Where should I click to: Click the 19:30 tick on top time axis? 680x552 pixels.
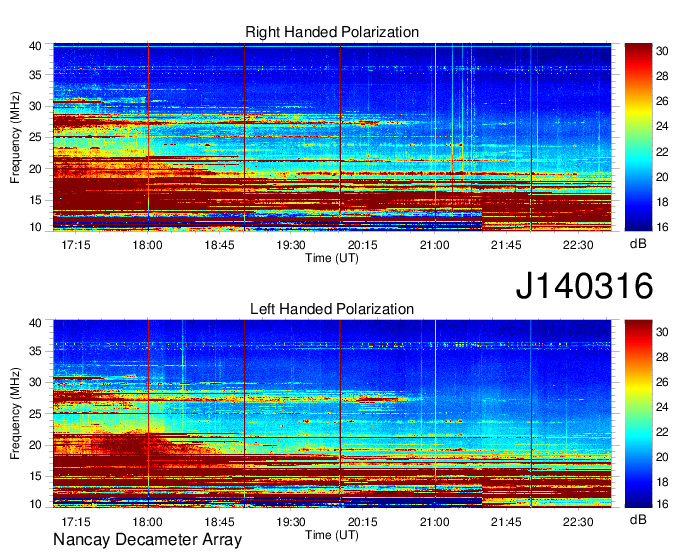coord(291,245)
